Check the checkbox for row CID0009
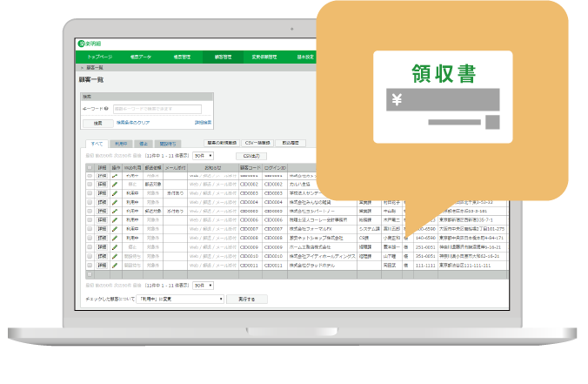Image resolution: width=588 pixels, height=384 pixels. [90, 247]
